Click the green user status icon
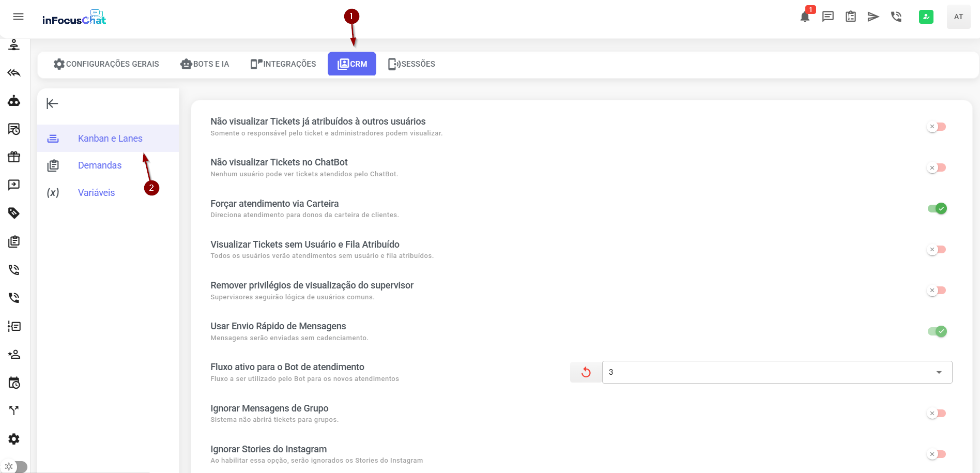 pos(926,17)
